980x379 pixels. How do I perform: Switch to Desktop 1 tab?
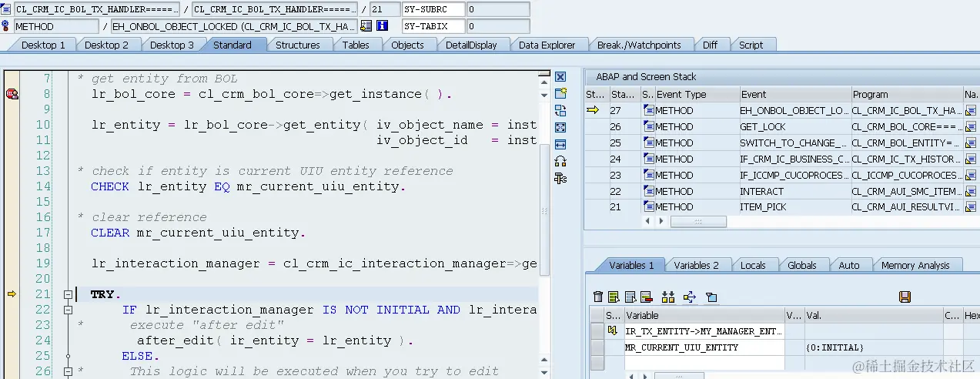click(x=42, y=45)
